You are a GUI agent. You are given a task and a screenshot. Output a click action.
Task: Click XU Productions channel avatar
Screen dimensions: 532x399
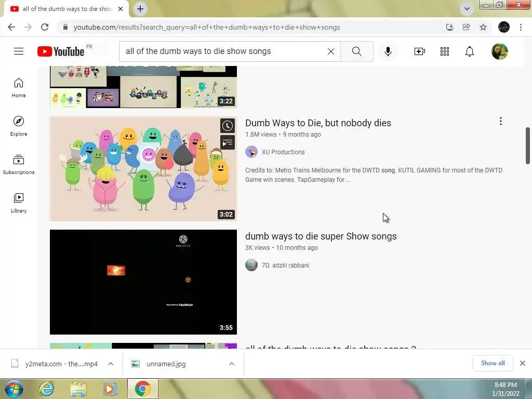[x=251, y=152]
